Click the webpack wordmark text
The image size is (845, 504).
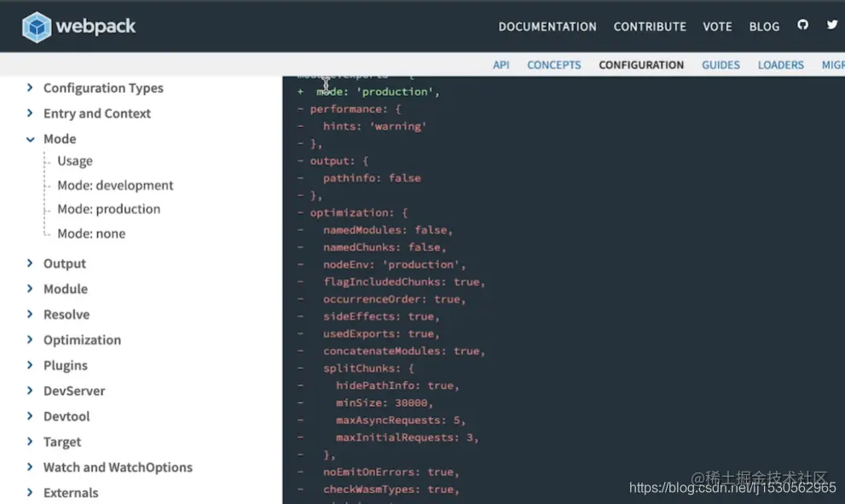(95, 26)
